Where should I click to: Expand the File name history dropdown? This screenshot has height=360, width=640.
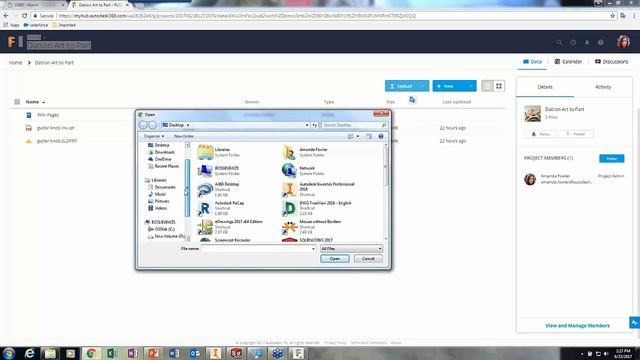pyautogui.click(x=313, y=249)
